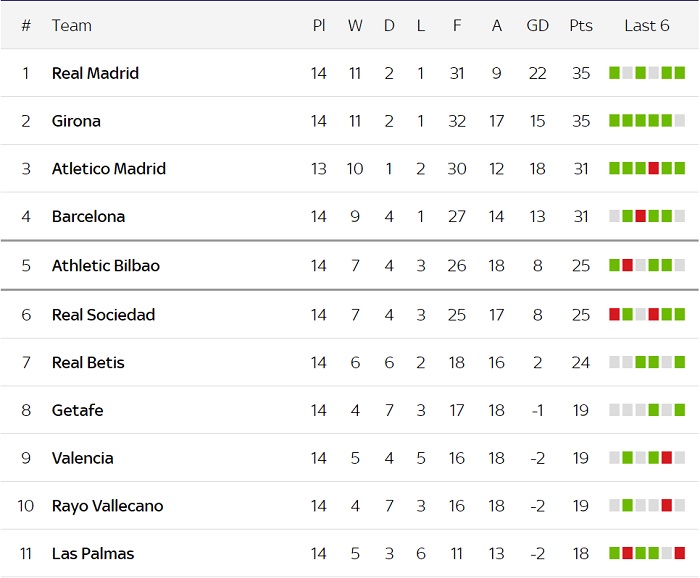Screen dimensions: 700x578
Task: Select Las Palmas in the table
Action: [92, 554]
